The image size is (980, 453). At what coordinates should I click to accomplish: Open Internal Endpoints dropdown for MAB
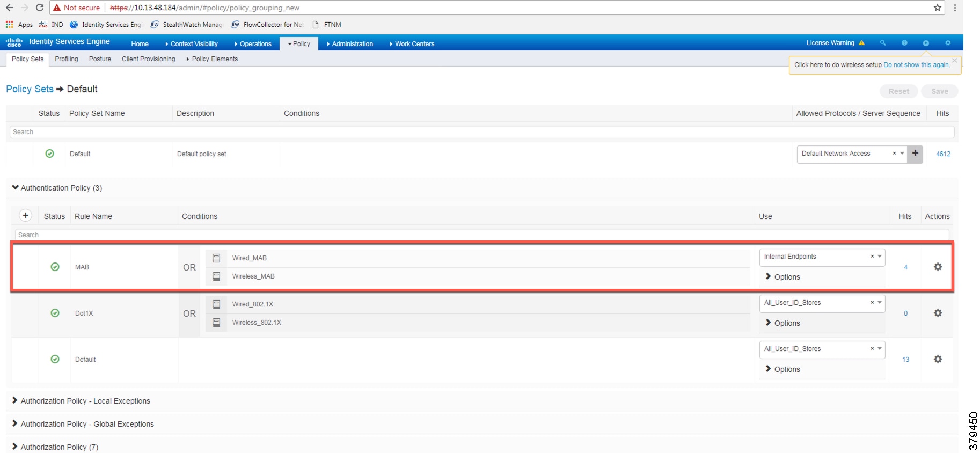click(880, 257)
